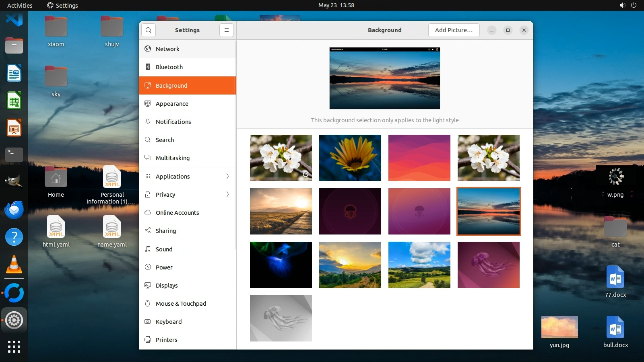
Task: Open Terminal from the dock
Action: point(14,154)
